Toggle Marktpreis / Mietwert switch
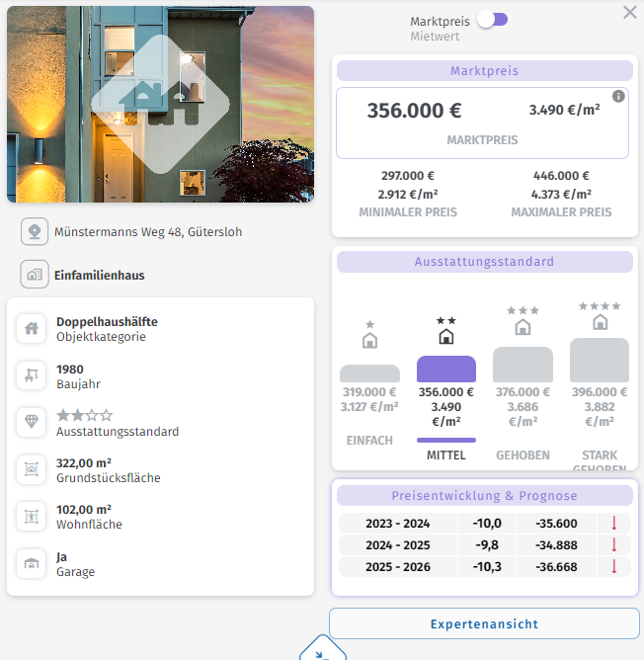Image resolution: width=644 pixels, height=660 pixels. point(493,20)
